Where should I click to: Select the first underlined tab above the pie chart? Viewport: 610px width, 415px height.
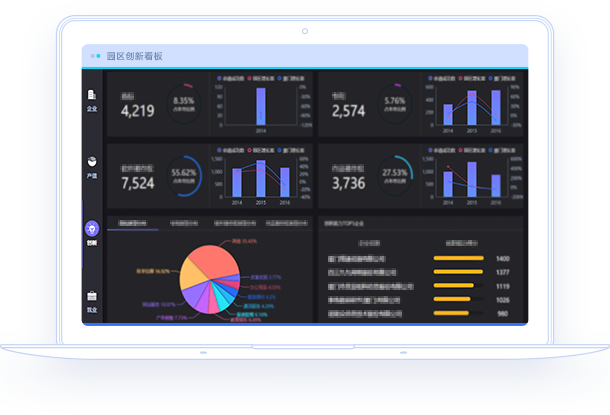pos(132,223)
